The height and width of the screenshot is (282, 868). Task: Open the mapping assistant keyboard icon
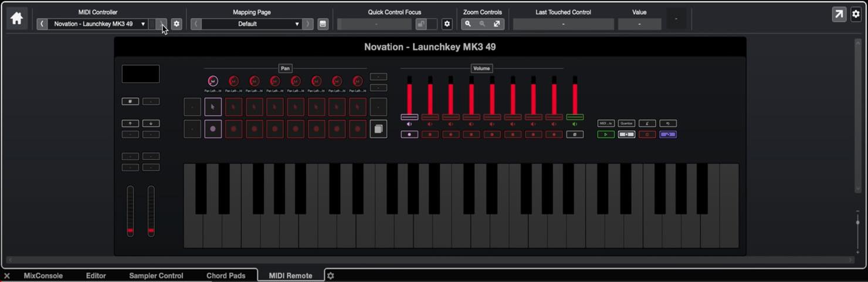[323, 24]
